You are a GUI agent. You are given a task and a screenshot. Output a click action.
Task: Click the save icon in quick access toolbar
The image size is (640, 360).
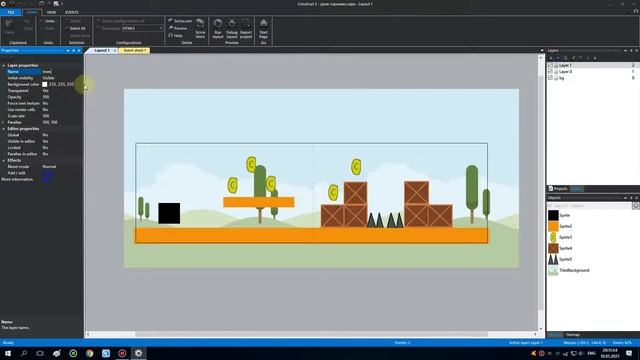11,4
